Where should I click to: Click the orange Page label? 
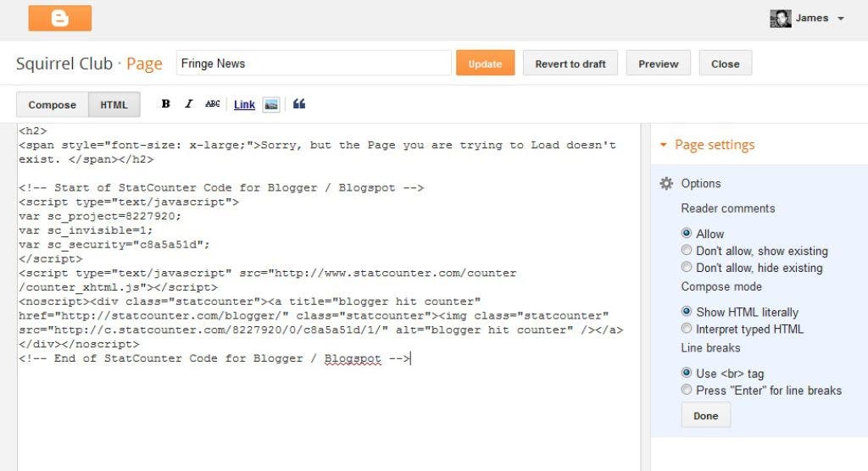coord(144,64)
